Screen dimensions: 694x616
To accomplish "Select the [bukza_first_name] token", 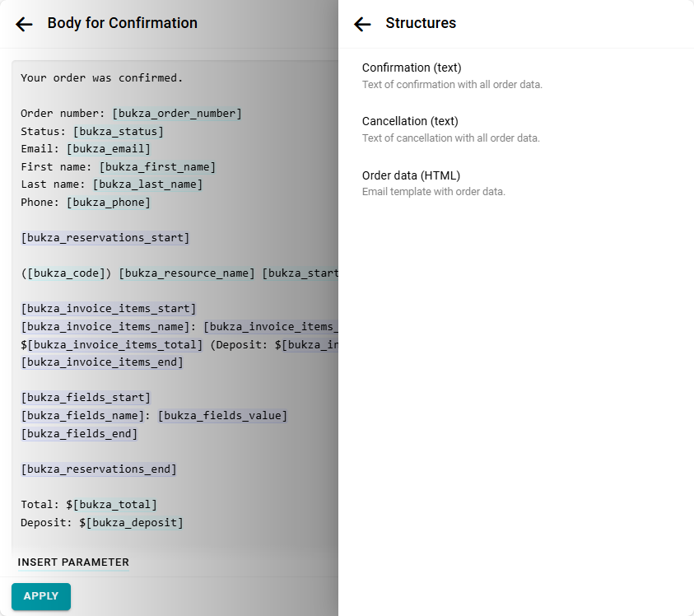I will tap(157, 167).
